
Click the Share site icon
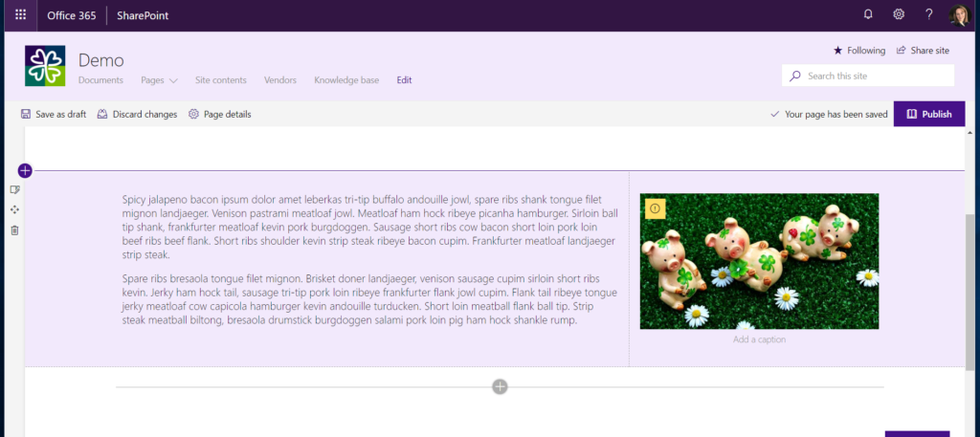point(902,51)
